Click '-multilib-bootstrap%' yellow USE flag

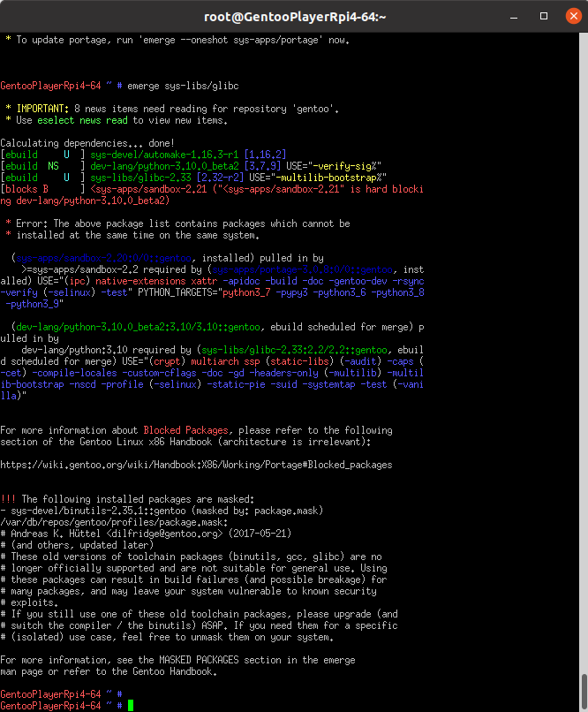point(328,178)
